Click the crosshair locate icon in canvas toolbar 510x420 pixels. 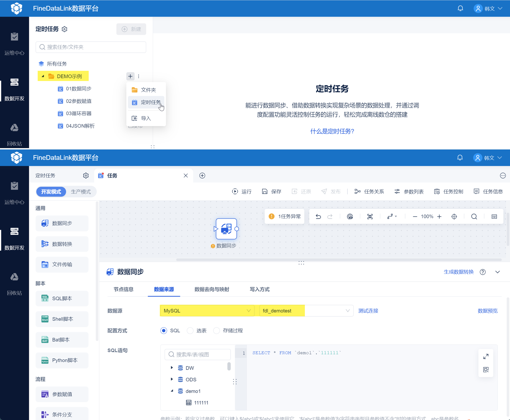click(x=454, y=217)
